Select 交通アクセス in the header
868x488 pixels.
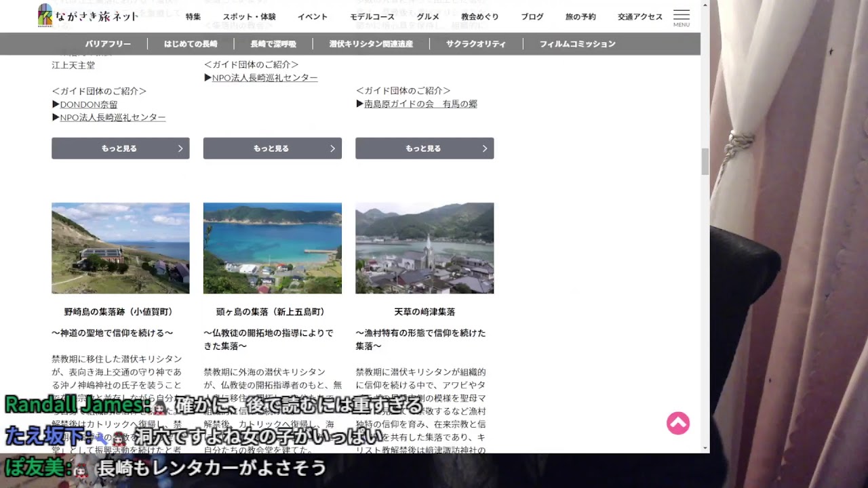click(639, 17)
